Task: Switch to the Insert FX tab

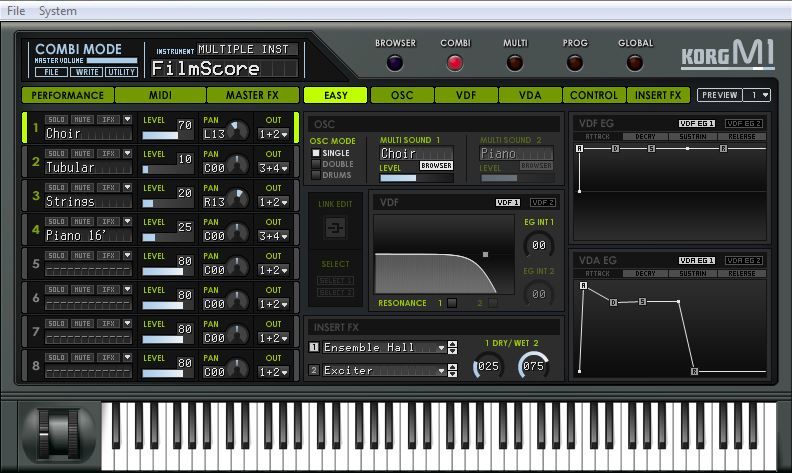Action: [x=658, y=95]
